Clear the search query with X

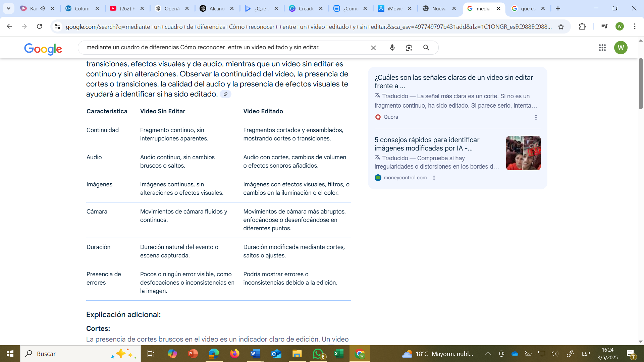click(x=373, y=48)
